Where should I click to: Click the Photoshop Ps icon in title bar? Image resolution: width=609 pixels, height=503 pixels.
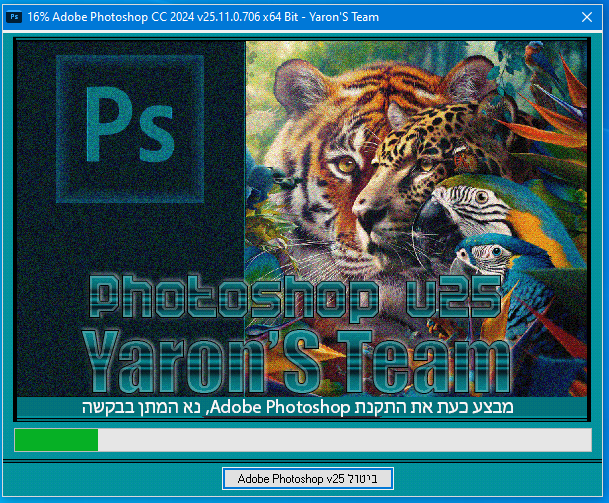(14, 17)
